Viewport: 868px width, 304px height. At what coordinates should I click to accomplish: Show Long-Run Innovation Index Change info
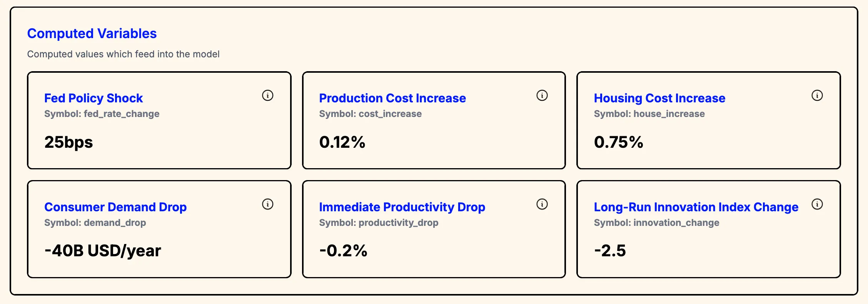[817, 204]
